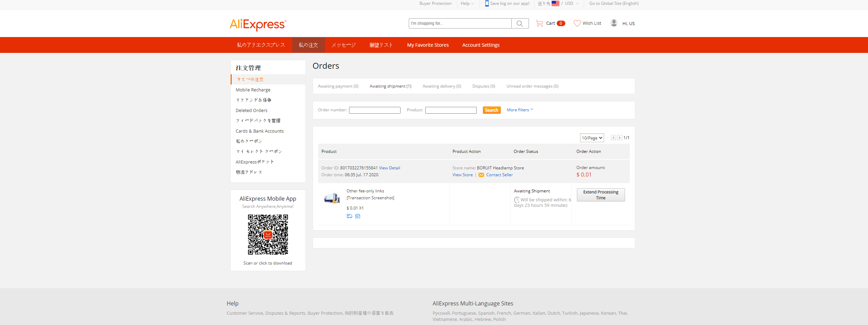Click the search magnifier icon
This screenshot has width=868, height=325.
pyautogui.click(x=520, y=23)
